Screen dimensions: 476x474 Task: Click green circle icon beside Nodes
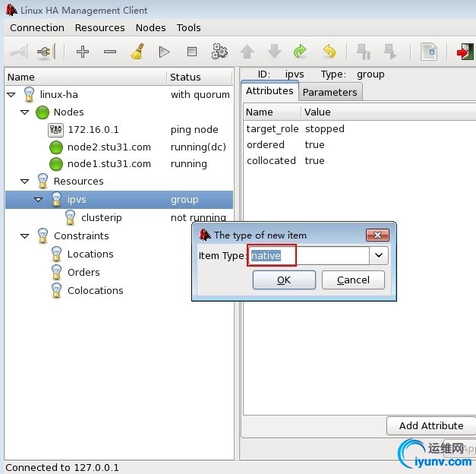tap(43, 112)
